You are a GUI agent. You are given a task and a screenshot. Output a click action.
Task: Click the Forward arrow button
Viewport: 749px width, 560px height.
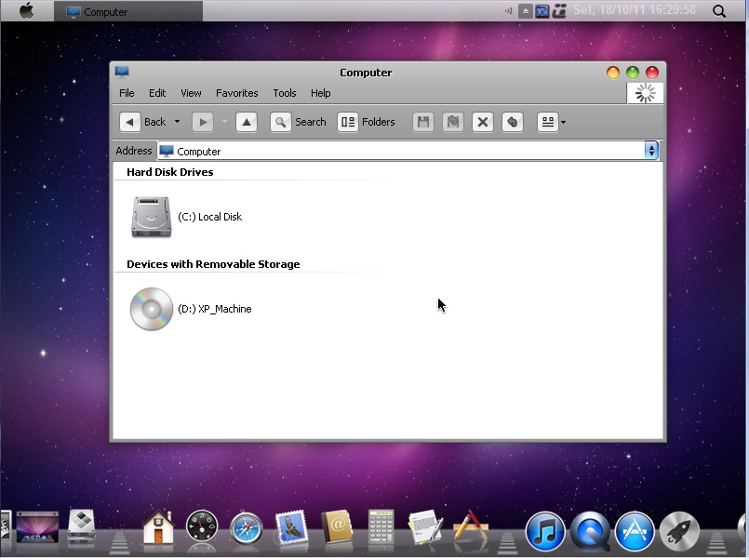coord(203,122)
